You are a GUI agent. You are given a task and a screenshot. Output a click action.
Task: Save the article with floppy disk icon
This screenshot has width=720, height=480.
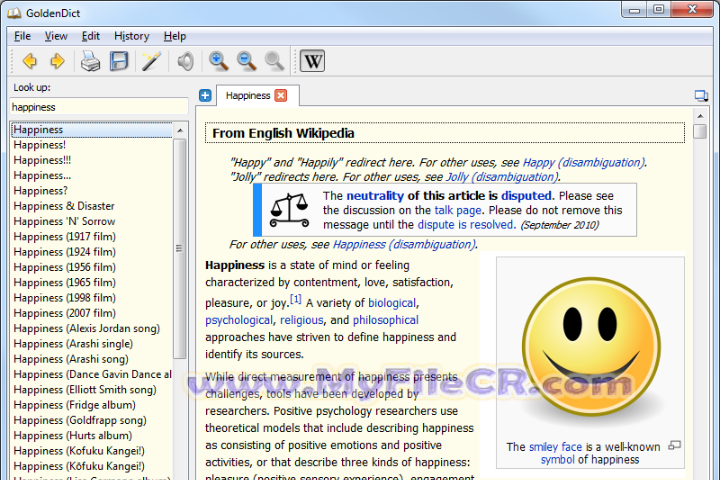tap(119, 61)
